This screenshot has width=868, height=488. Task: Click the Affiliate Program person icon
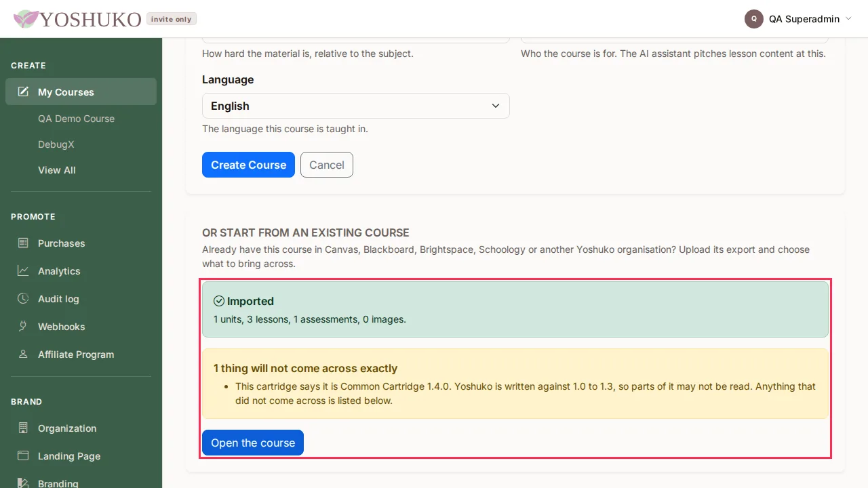[23, 354]
